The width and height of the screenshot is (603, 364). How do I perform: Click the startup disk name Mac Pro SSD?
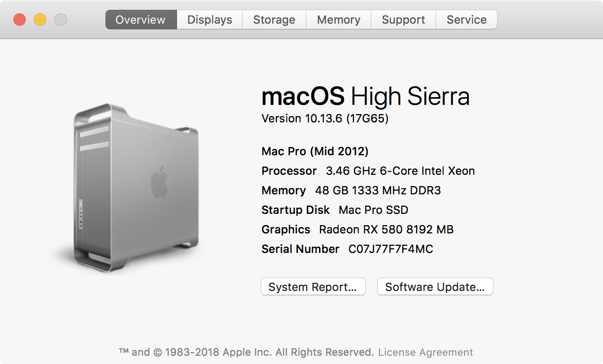click(373, 210)
